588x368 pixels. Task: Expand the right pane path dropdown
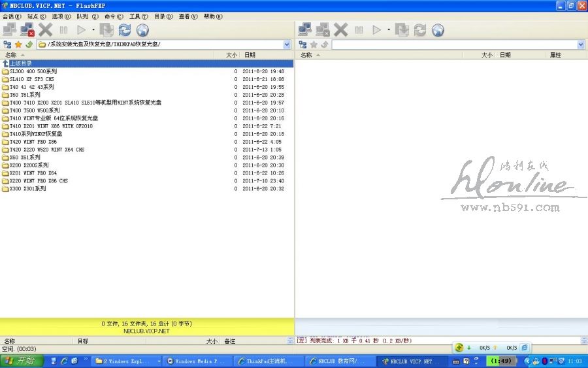point(581,44)
